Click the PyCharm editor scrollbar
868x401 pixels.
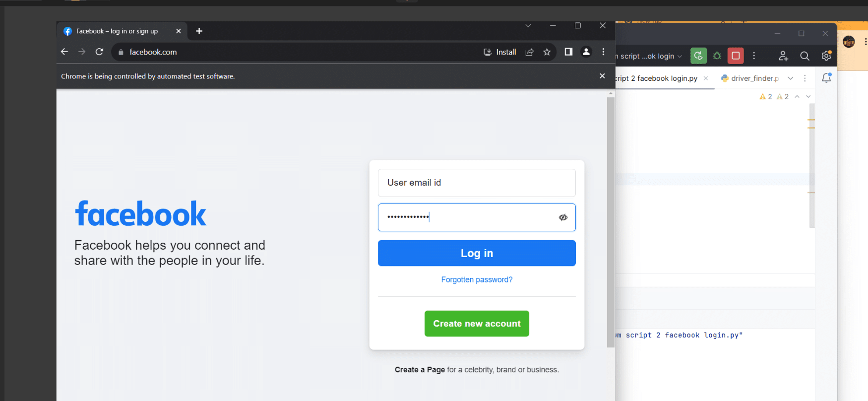click(x=812, y=165)
